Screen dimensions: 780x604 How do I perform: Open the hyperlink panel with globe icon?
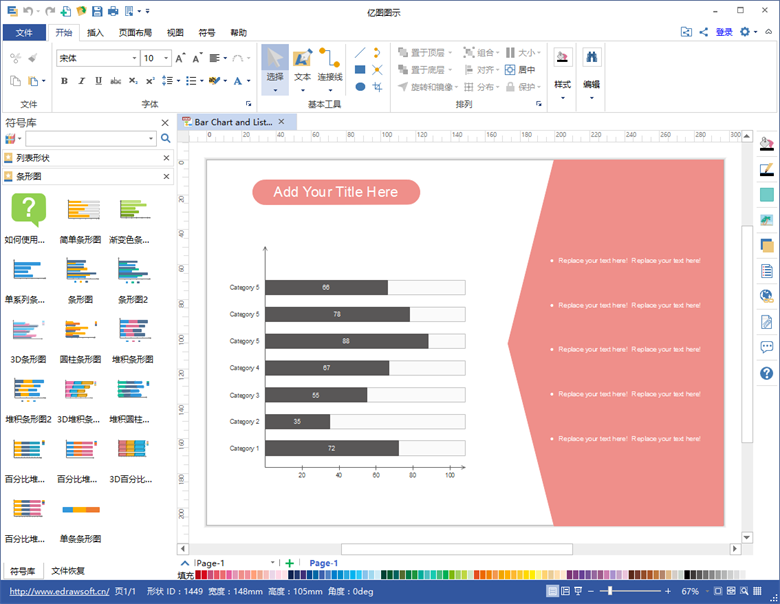point(767,296)
